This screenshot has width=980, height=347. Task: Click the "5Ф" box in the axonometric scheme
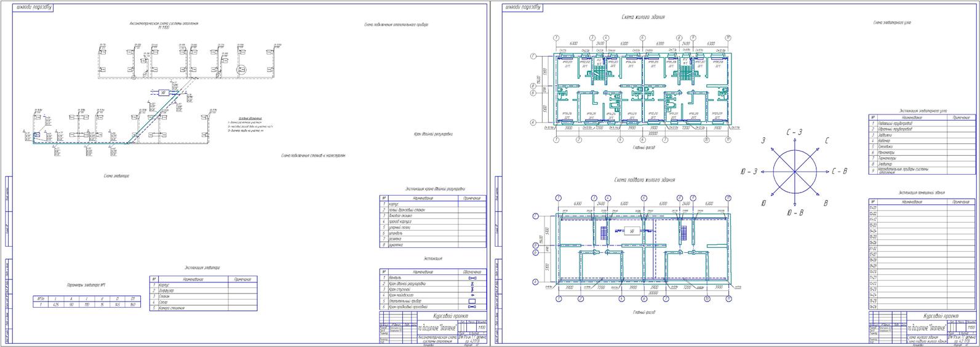coord(163,92)
